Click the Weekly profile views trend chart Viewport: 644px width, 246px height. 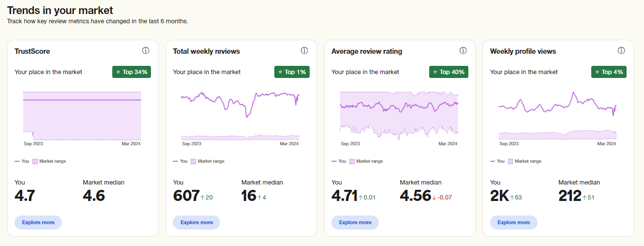point(558,116)
